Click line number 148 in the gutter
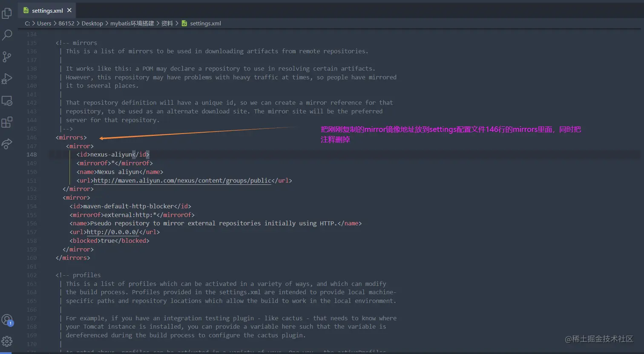The height and width of the screenshot is (354, 644). coord(32,154)
